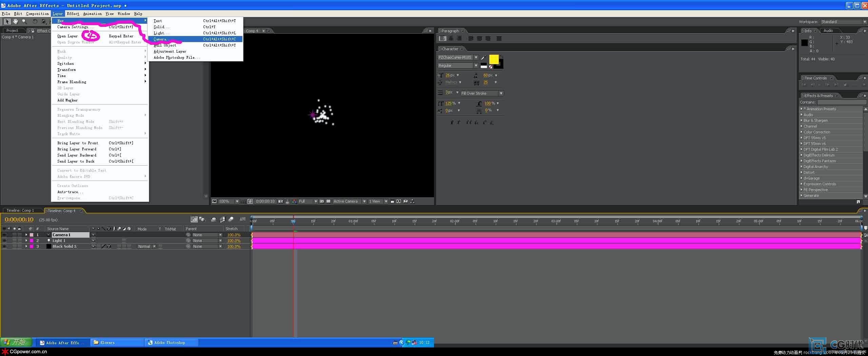Click the pink label swatch for Camera 1
This screenshot has height=356, width=868.
(32, 235)
